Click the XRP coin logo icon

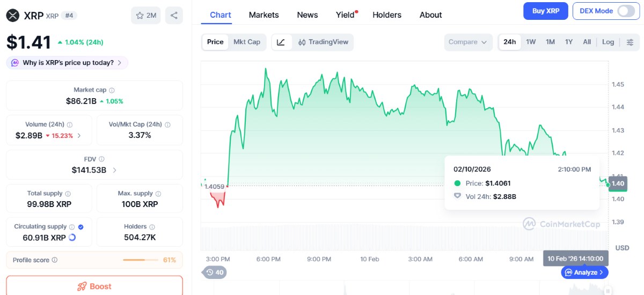13,16
